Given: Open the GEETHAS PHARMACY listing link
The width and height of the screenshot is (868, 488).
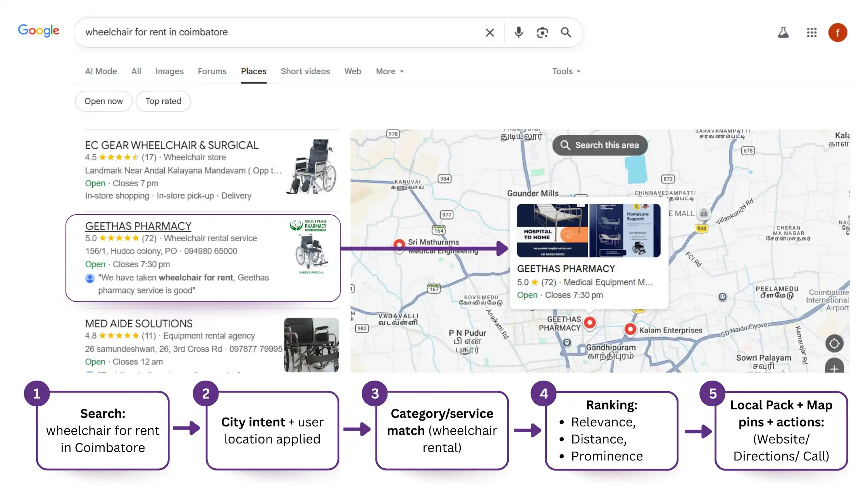Looking at the screenshot, I should (x=138, y=226).
